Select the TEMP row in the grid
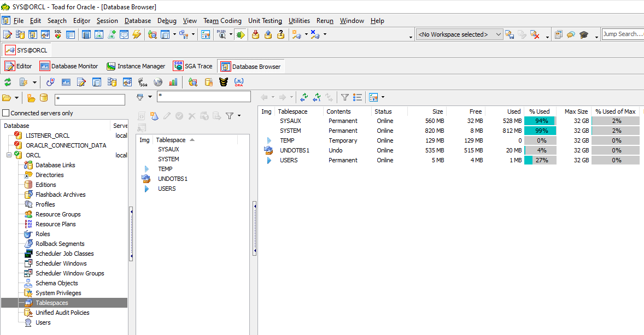Viewport: 644px width, 335px height. [450, 140]
